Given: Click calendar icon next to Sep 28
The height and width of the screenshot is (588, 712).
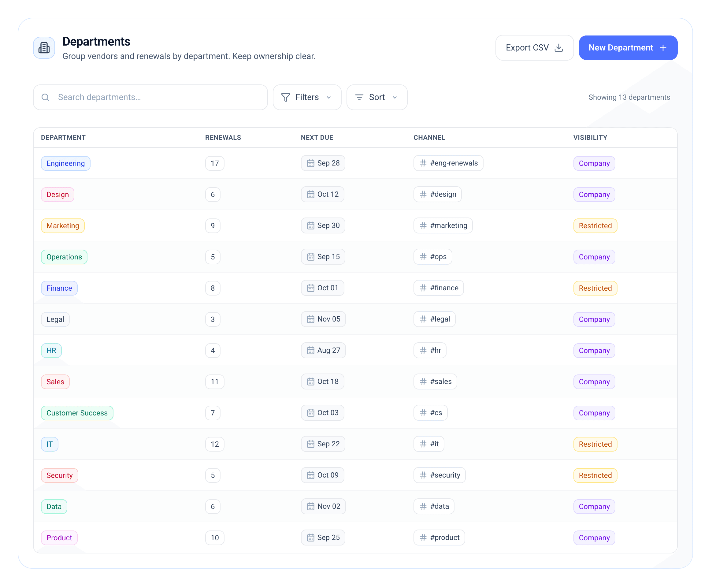Looking at the screenshot, I should click(310, 163).
